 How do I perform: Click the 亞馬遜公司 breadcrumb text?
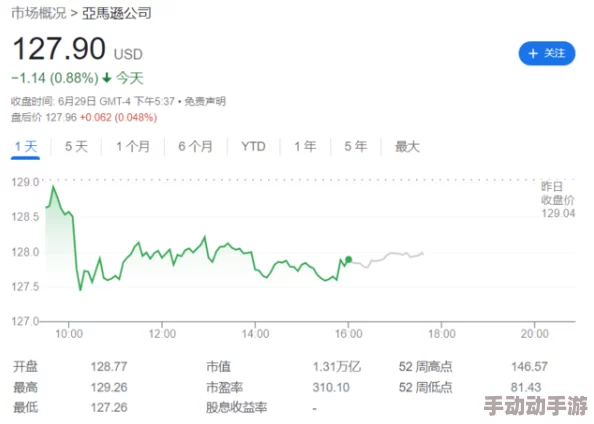click(117, 13)
